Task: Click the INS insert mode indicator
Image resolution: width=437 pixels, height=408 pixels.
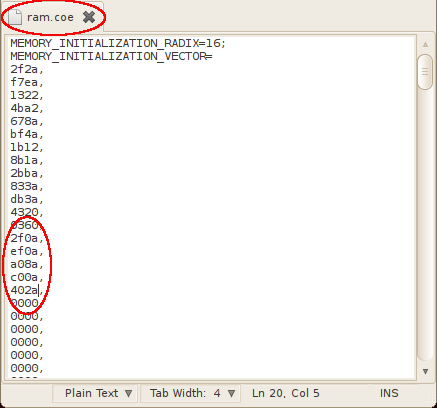Action: tap(389, 393)
